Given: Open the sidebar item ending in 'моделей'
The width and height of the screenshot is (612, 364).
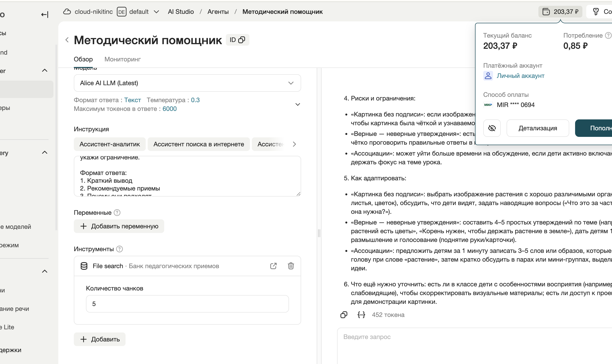Looking at the screenshot, I should [16, 227].
